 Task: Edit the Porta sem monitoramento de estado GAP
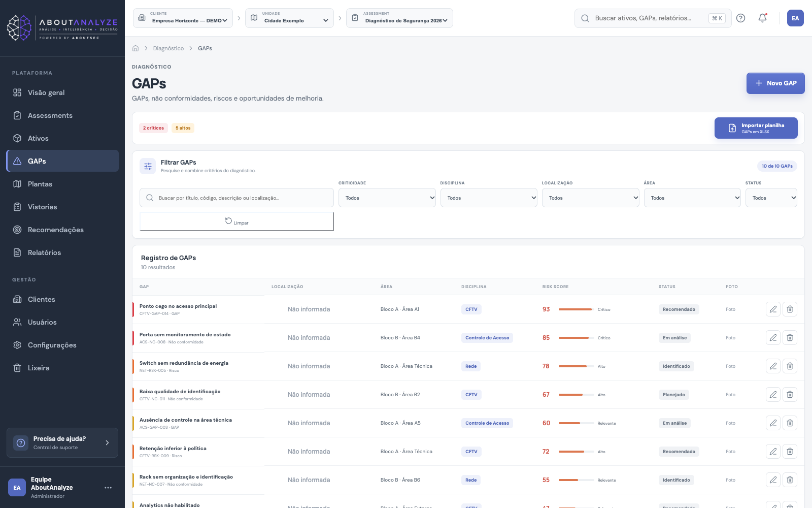pyautogui.click(x=773, y=338)
